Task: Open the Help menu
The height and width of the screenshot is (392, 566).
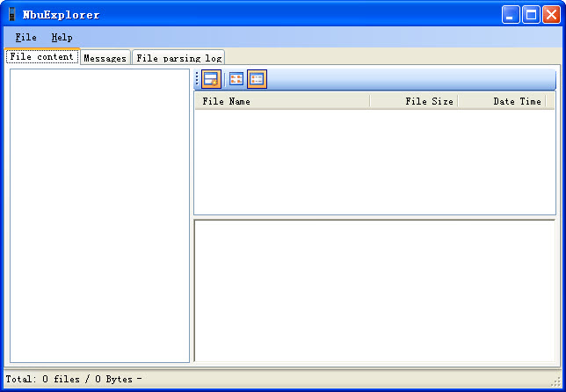Action: pyautogui.click(x=62, y=37)
